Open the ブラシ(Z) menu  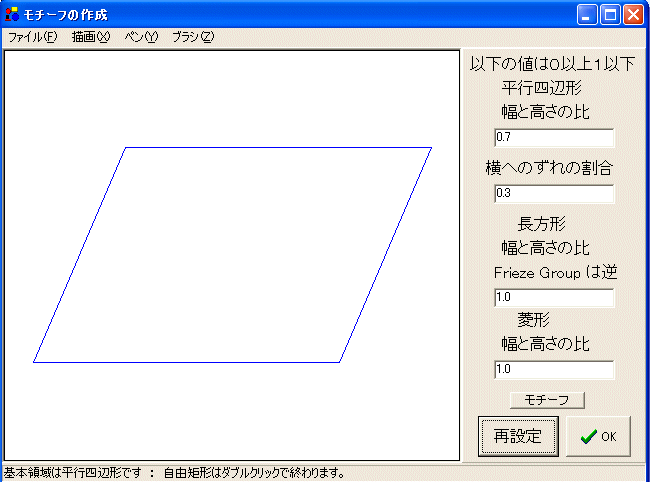point(193,37)
